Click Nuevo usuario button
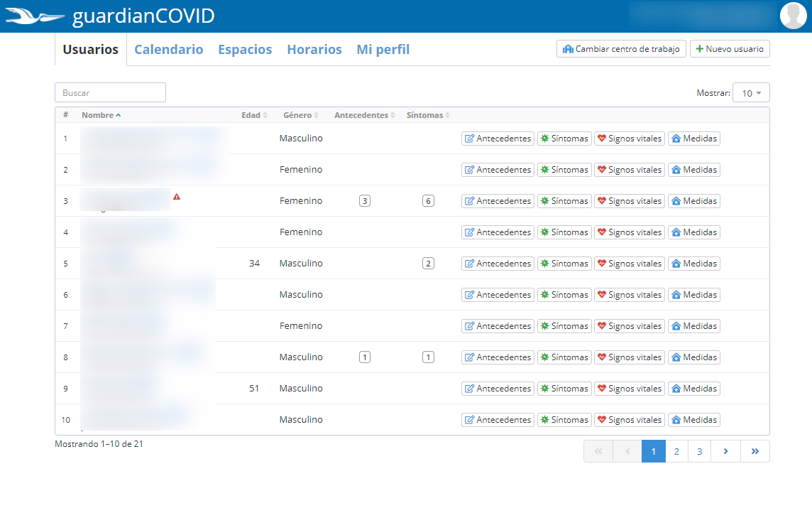This screenshot has width=812, height=508. pyautogui.click(x=730, y=49)
